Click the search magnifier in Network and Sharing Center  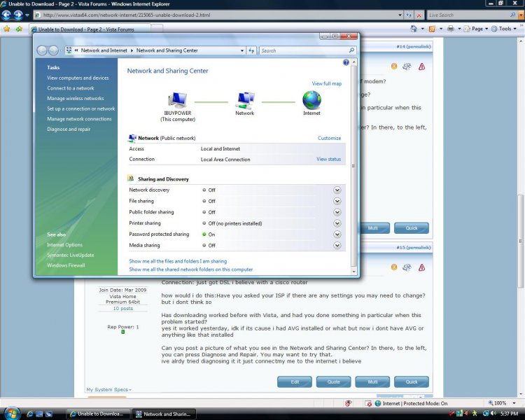pyautogui.click(x=351, y=50)
